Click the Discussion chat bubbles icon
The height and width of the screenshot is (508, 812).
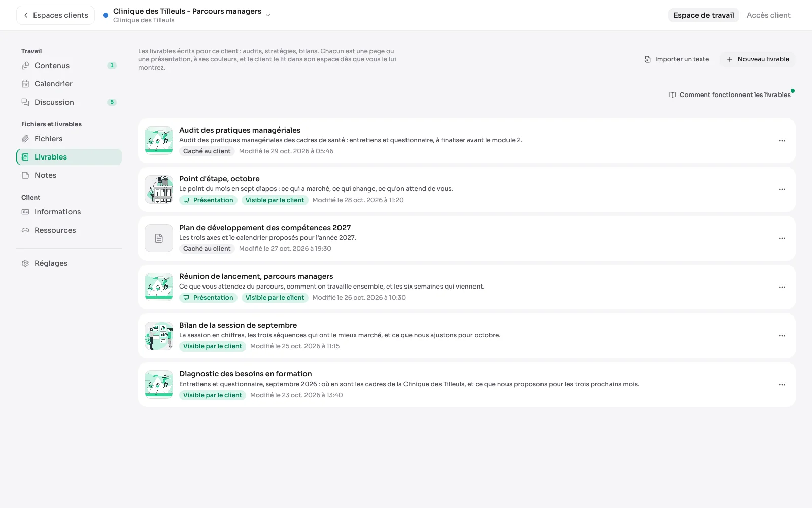[x=25, y=102]
